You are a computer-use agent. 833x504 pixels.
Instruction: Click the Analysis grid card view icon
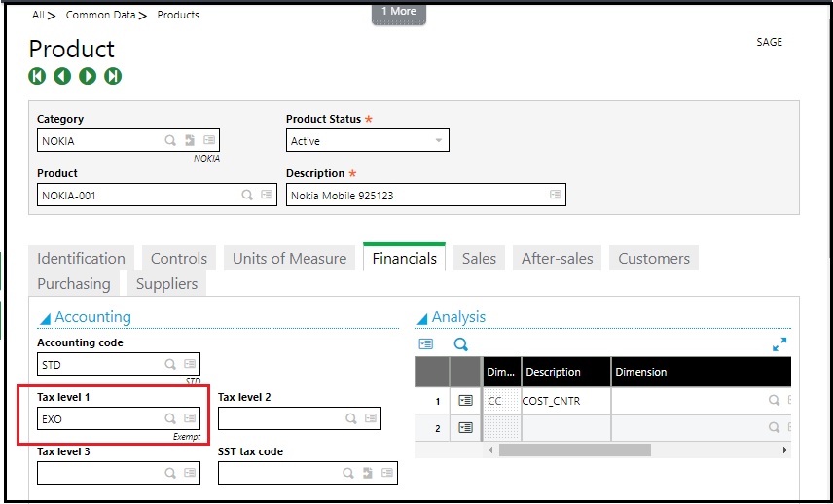tap(426, 344)
